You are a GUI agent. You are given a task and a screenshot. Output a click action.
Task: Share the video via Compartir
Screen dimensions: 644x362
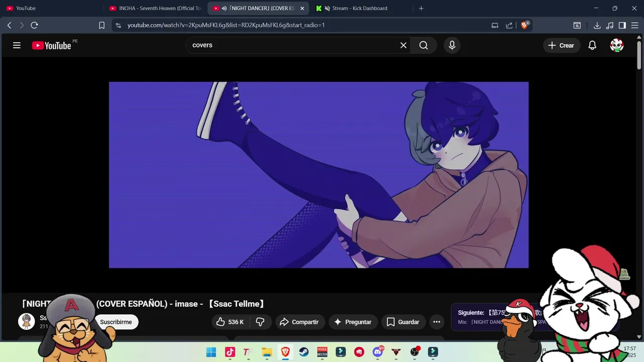[x=299, y=322]
